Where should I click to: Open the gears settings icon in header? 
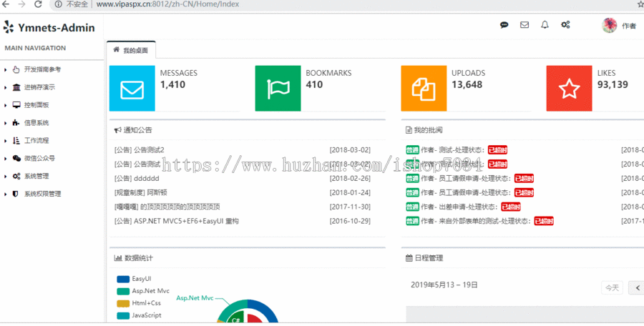click(x=565, y=25)
